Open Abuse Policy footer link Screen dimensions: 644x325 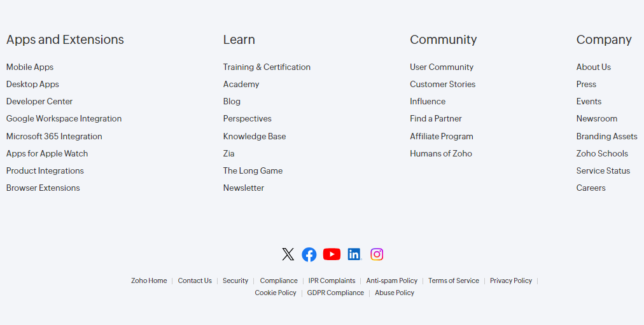tap(395, 293)
